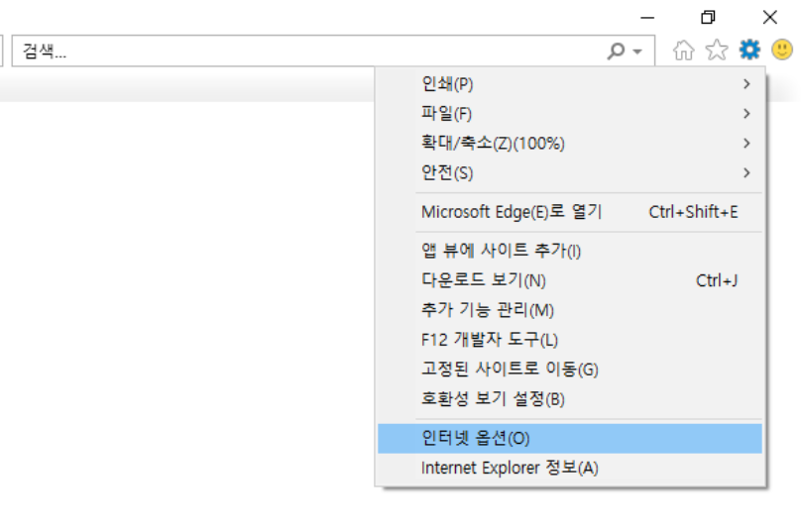
Task: Open 호환성 보기 설정(B)
Action: click(x=570, y=398)
